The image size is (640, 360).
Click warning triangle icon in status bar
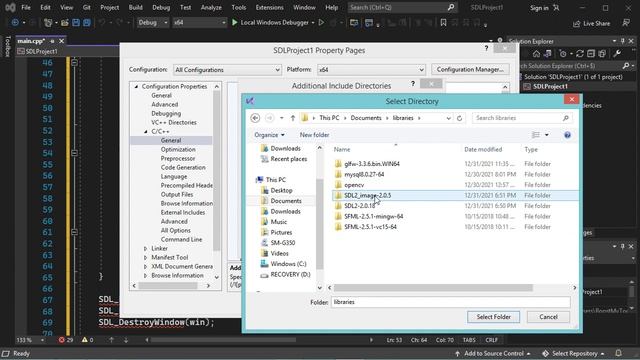(x=84, y=340)
